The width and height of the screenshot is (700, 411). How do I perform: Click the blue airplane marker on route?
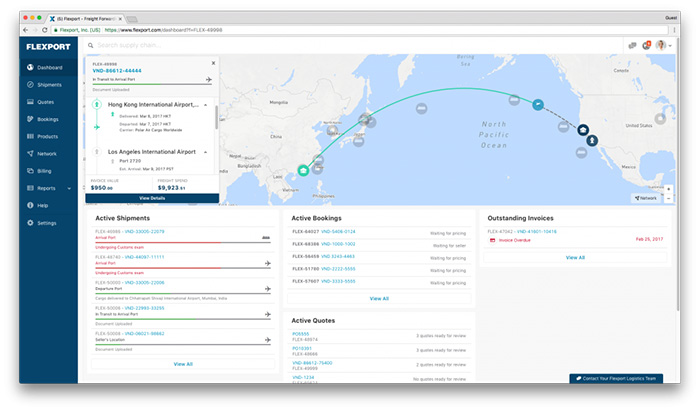[x=538, y=105]
